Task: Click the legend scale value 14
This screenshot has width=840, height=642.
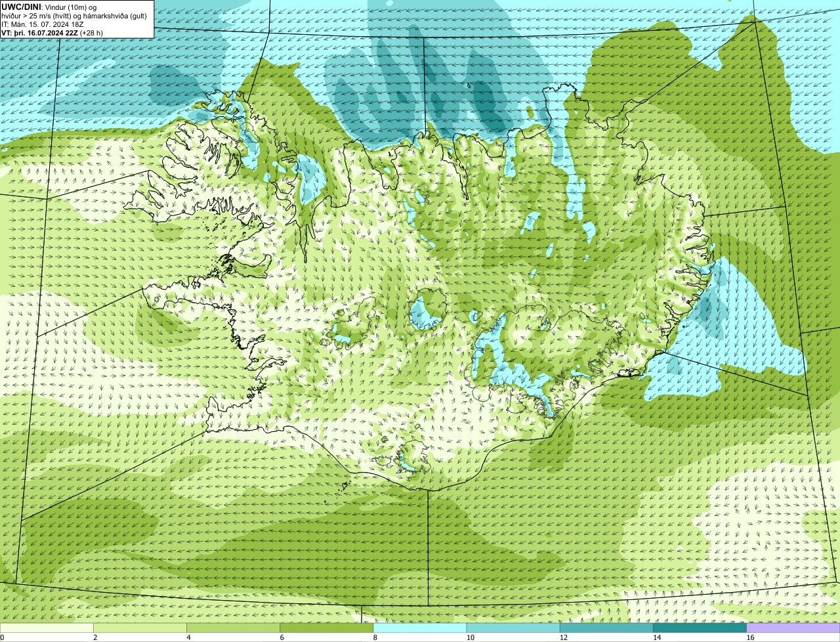Action: tap(656, 637)
